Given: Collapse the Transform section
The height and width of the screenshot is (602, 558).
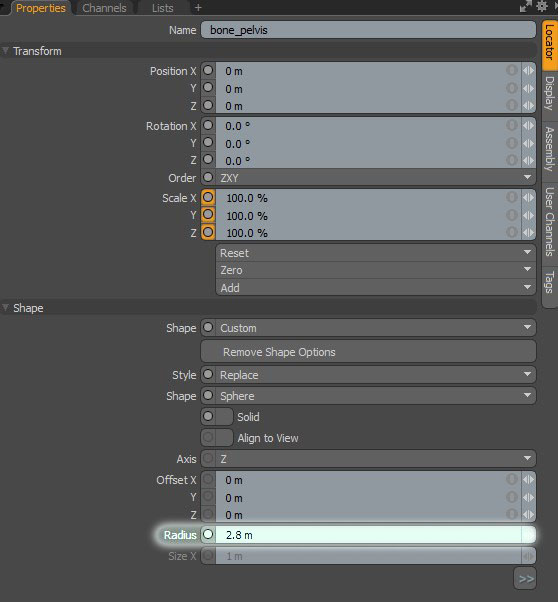Looking at the screenshot, I should pyautogui.click(x=5, y=51).
